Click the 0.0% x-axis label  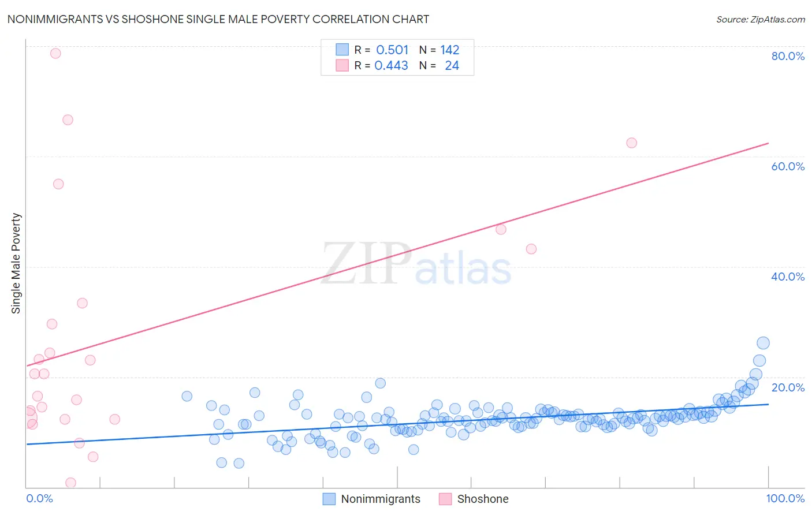point(40,498)
